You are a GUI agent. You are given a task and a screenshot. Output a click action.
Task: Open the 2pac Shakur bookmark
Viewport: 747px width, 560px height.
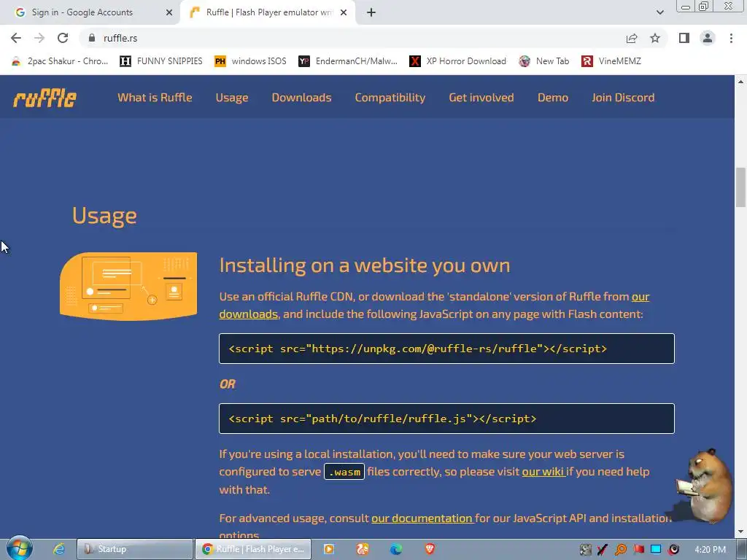point(60,61)
